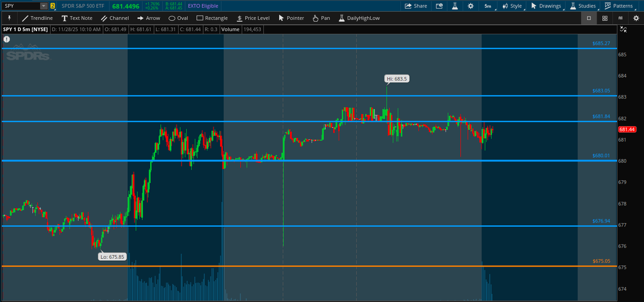644x302 pixels.
Task: Open chart settings gear in top toolbar
Action: (471, 6)
